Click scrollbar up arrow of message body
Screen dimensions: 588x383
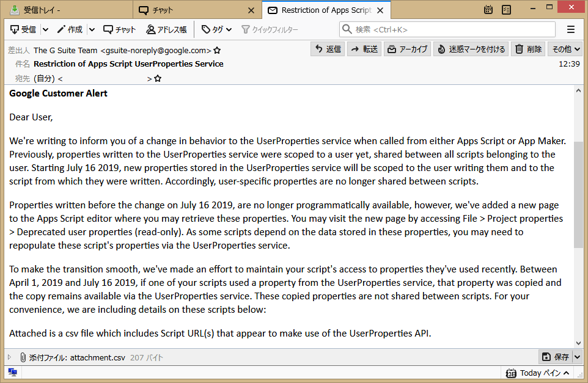[578, 90]
